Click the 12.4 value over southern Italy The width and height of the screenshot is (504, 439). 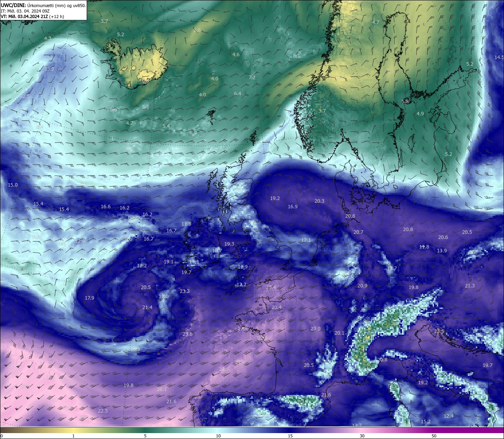click(x=448, y=416)
